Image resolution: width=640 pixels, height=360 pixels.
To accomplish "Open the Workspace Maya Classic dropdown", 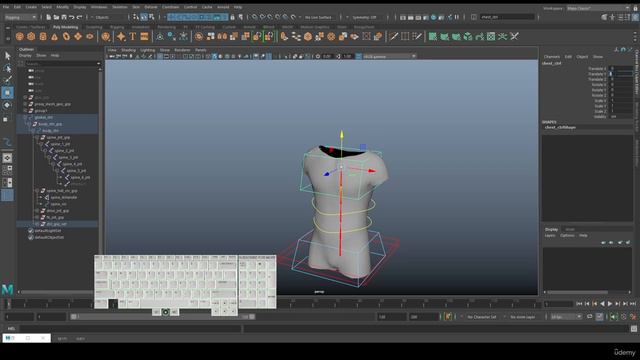I will 598,8.
